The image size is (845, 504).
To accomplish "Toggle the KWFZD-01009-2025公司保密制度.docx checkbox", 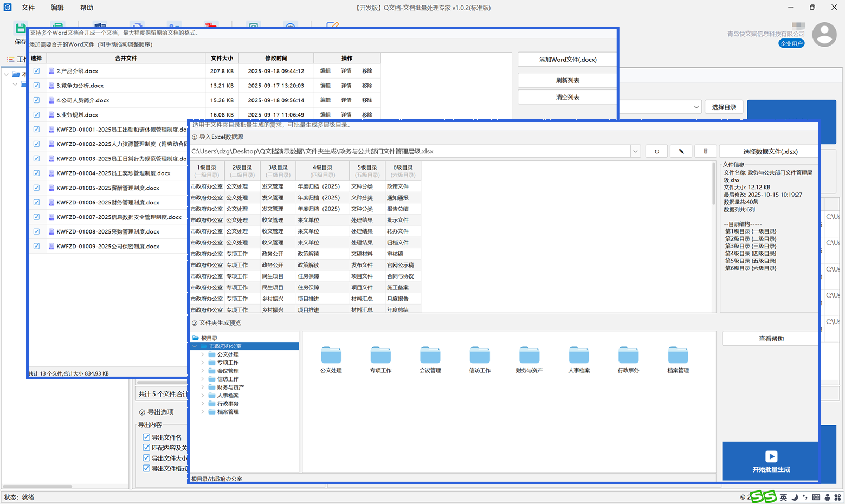I will (x=36, y=246).
